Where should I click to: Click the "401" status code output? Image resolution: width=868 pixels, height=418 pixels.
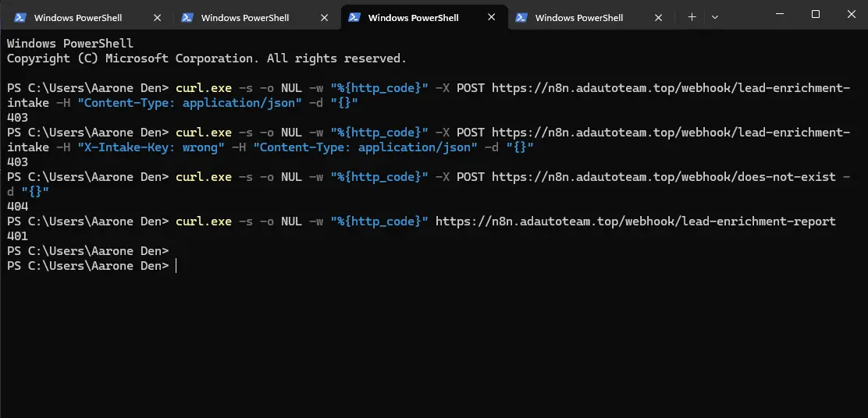(x=18, y=236)
